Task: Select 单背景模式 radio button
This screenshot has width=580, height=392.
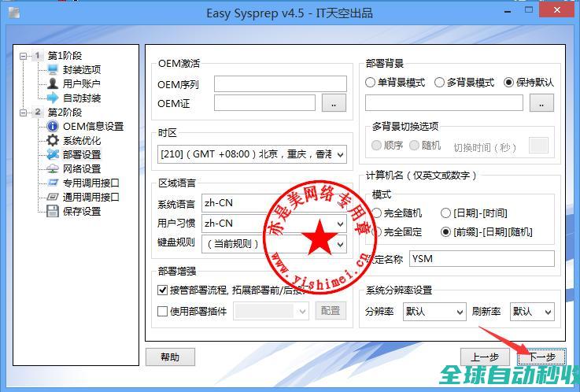Action: coord(371,82)
